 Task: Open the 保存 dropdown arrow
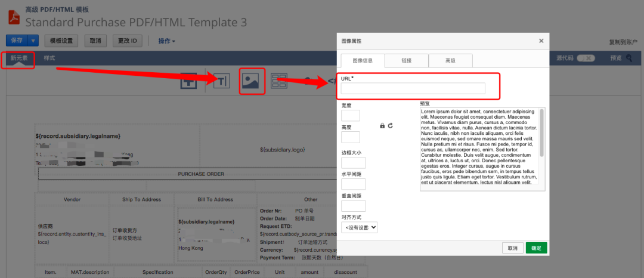tap(33, 41)
